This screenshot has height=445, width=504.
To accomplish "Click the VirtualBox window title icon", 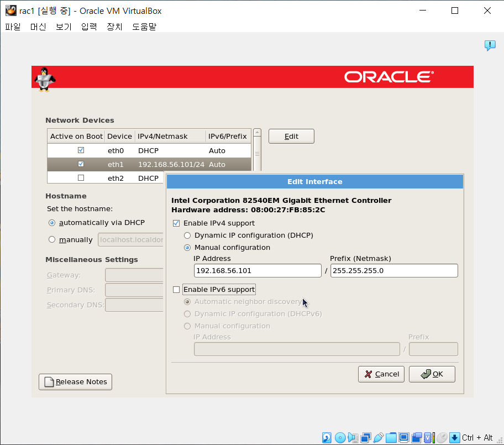I will pyautogui.click(x=11, y=11).
